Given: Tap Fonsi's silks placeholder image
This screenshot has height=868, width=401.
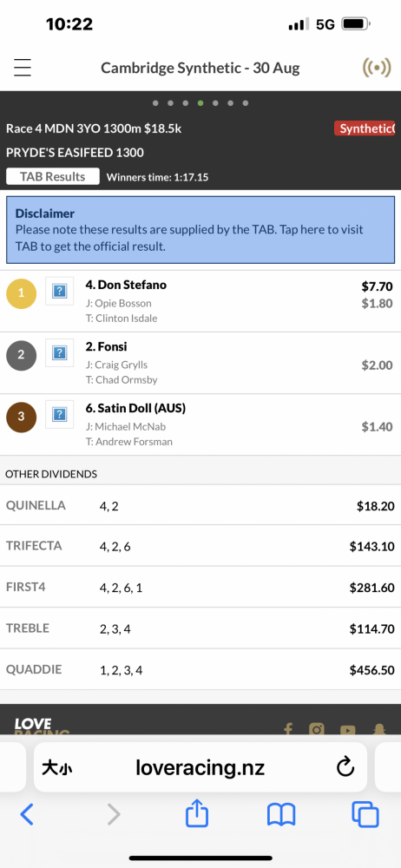Looking at the screenshot, I should [59, 352].
